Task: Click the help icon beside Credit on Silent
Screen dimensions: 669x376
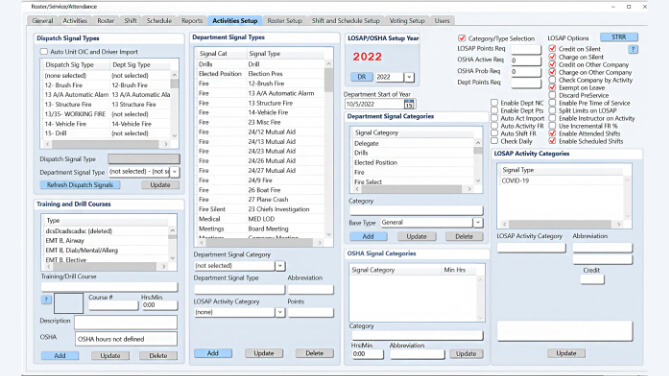Action: point(633,50)
